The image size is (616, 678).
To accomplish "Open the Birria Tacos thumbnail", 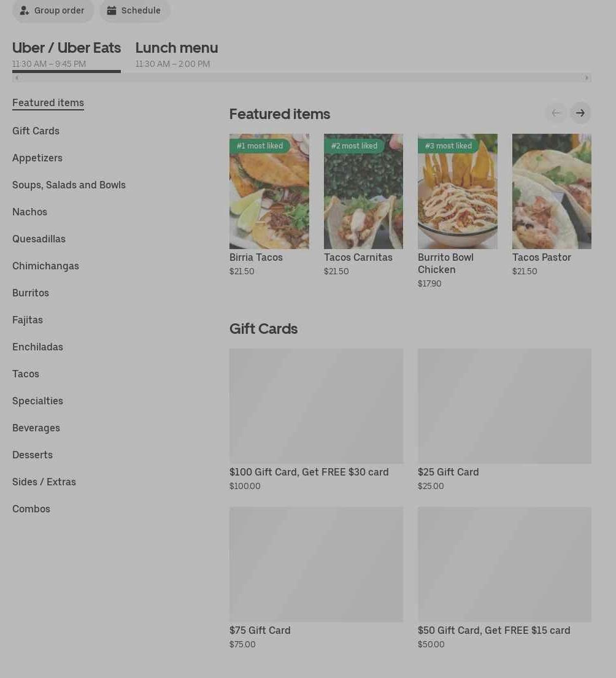I will 269,191.
